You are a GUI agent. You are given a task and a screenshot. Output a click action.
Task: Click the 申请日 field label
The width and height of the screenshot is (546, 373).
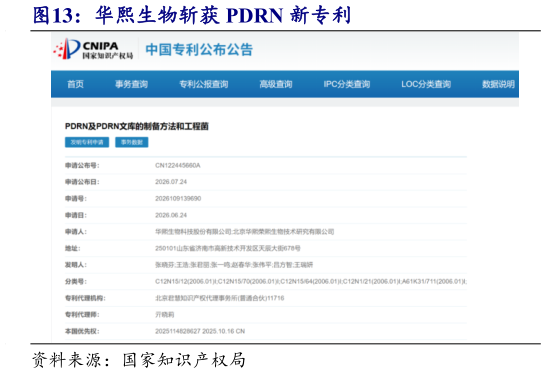coord(76,215)
